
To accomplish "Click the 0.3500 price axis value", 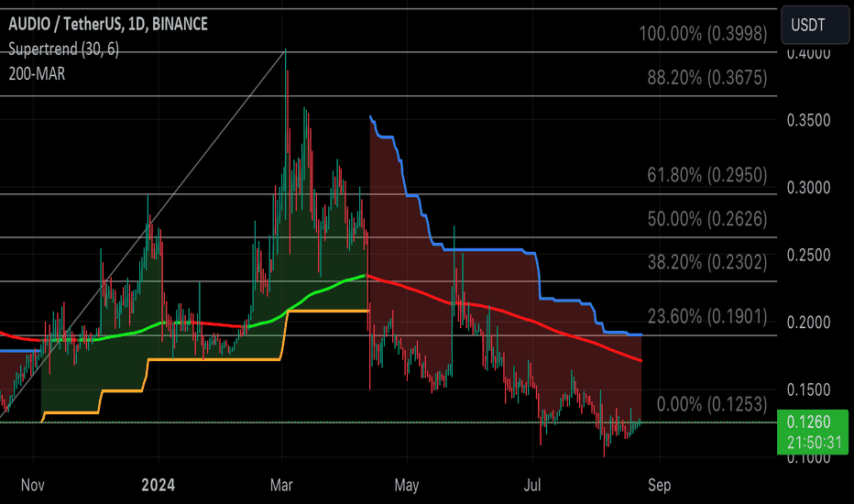I will click(809, 120).
